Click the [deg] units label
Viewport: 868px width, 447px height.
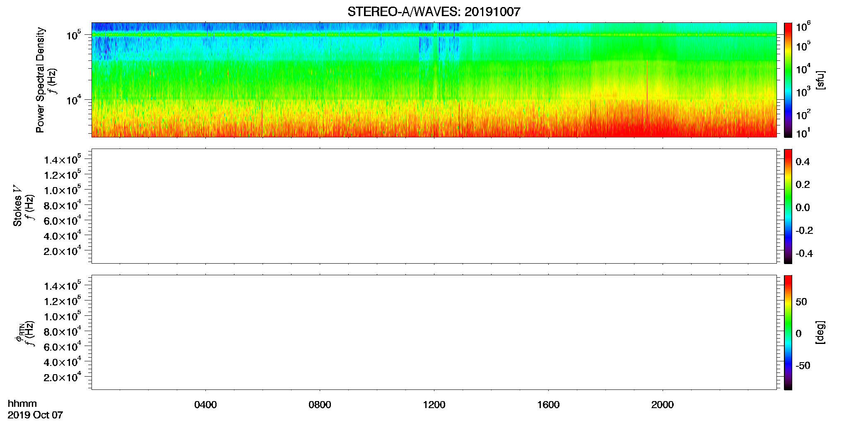[820, 332]
